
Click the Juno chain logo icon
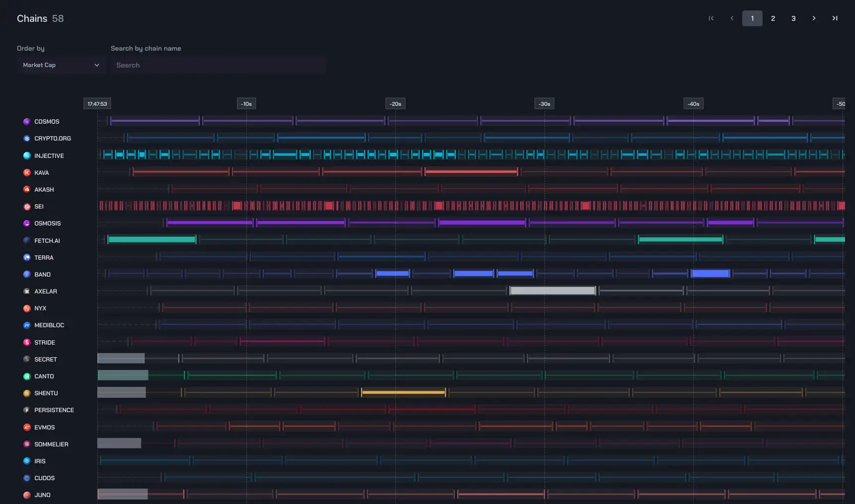point(27,495)
